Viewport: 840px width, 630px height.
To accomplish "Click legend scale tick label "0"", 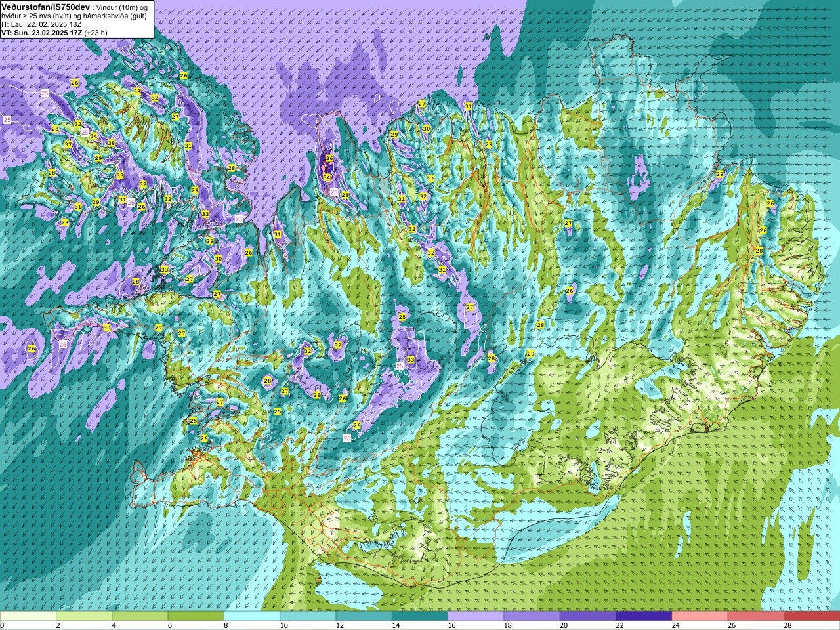I will click(x=3, y=625).
